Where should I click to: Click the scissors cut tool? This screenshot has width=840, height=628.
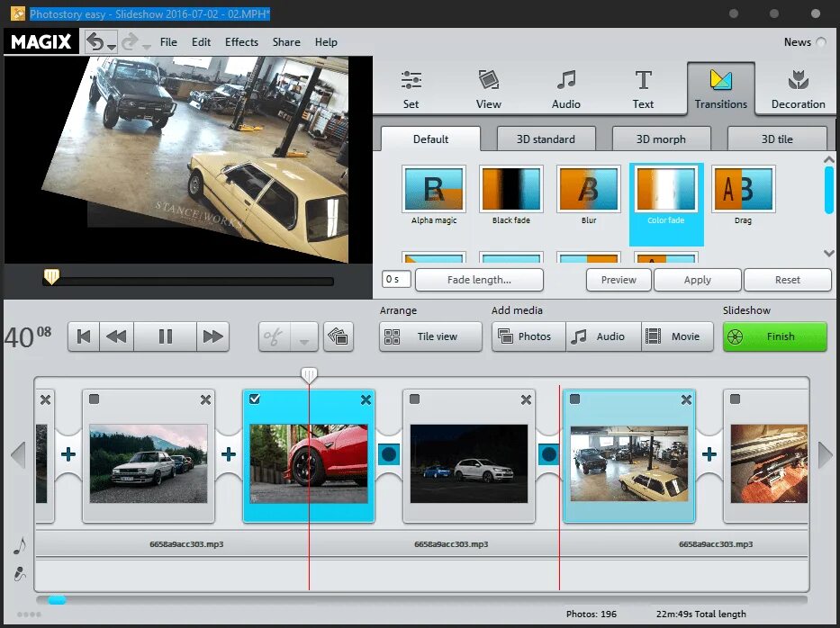coord(274,336)
